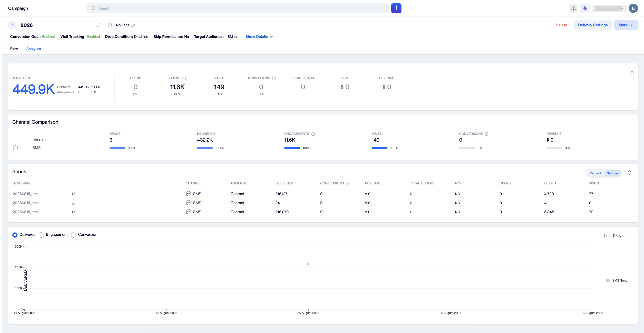The image size is (644, 333).
Task: Click the 432.2K delivered value
Action: click(205, 140)
